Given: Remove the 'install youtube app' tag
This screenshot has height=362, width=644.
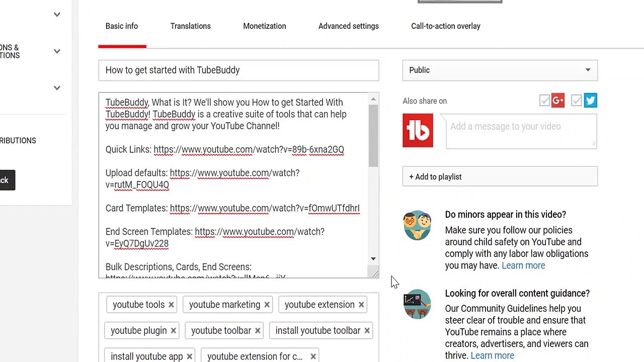Looking at the screenshot, I should pos(189,356).
